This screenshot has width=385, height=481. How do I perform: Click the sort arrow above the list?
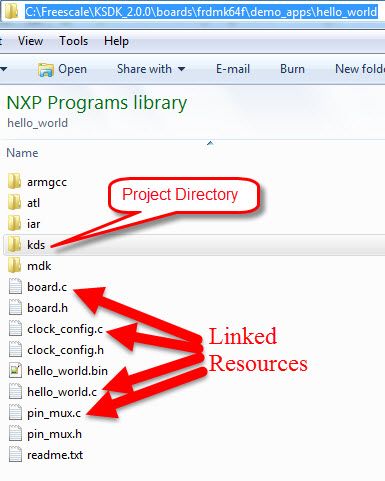point(210,143)
